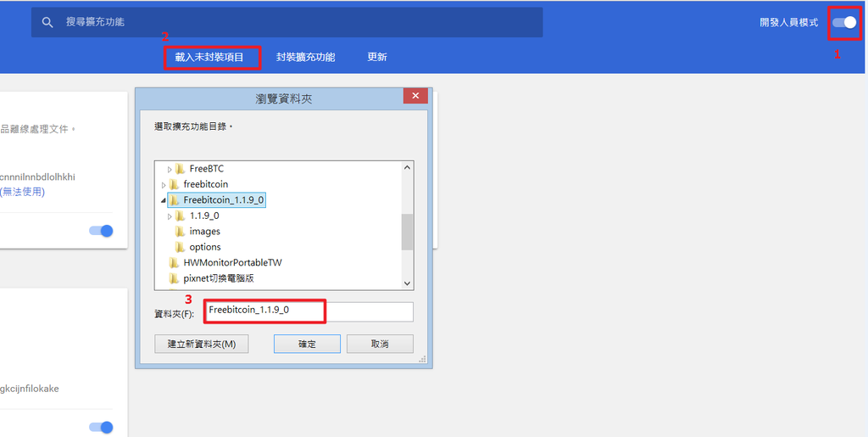Click the 更新 button
The image size is (868, 437).
pyautogui.click(x=377, y=57)
